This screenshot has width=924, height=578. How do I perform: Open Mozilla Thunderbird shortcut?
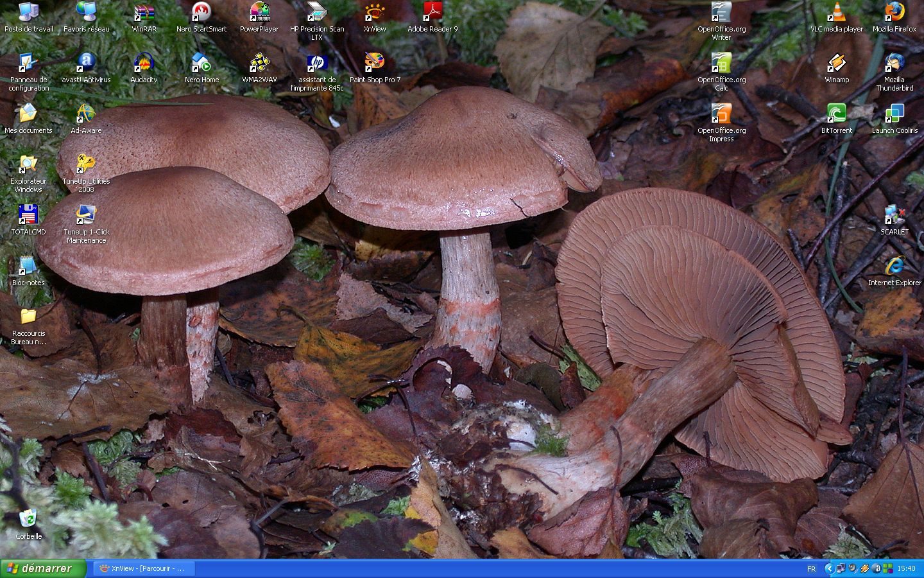(x=894, y=72)
